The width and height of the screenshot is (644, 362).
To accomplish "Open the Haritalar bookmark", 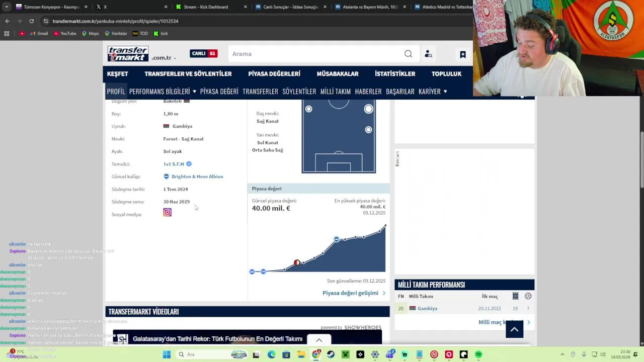I will 116,34.
